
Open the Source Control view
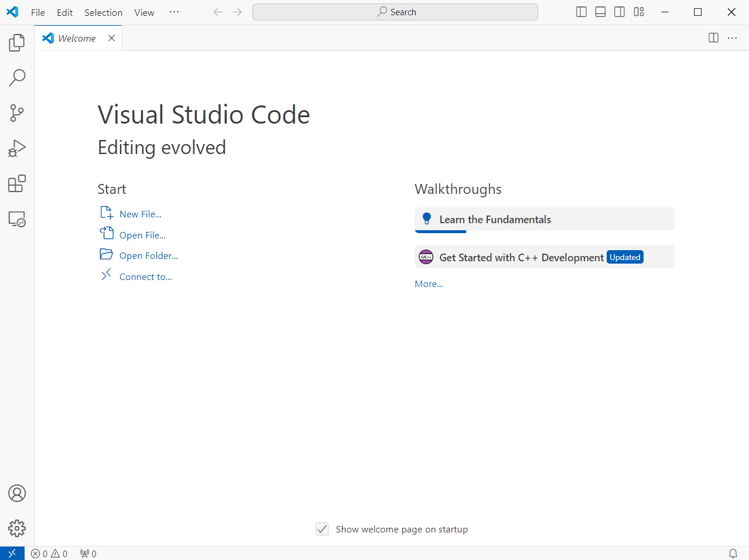click(17, 113)
